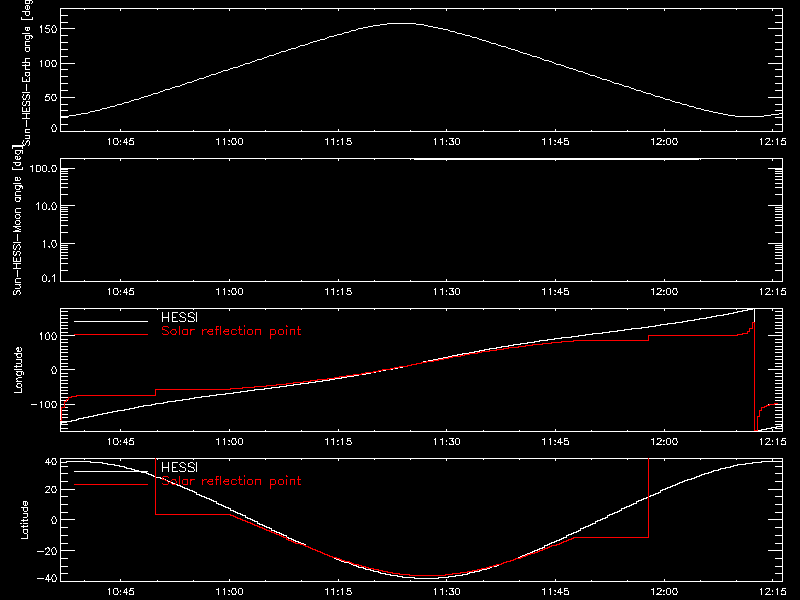
Task: Select the Latitude y-axis title
Action: pyautogui.click(x=24, y=520)
